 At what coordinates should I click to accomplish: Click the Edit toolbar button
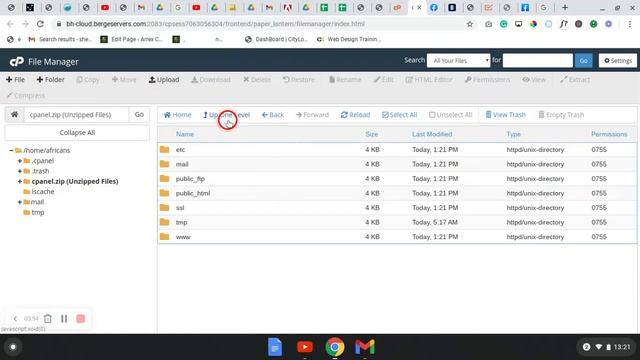click(x=383, y=80)
